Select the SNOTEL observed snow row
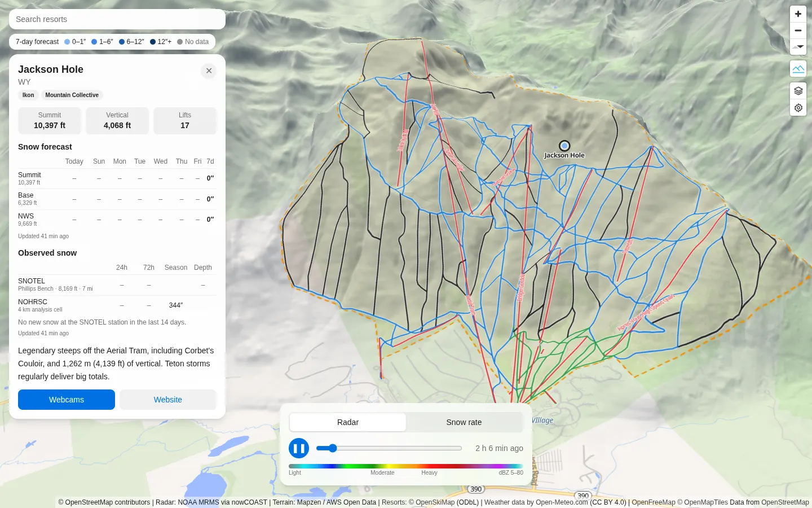This screenshot has width=812, height=508. pyautogui.click(x=117, y=285)
